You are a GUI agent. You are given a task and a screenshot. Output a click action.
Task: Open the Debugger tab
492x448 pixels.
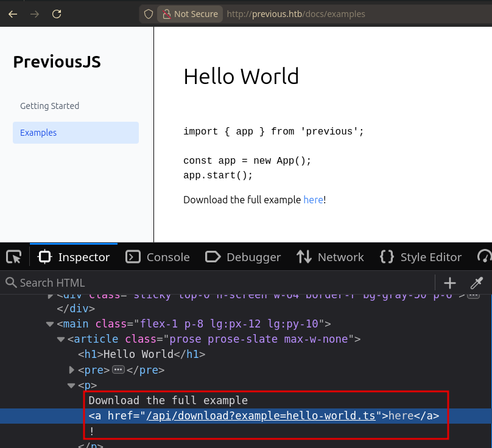[243, 257]
